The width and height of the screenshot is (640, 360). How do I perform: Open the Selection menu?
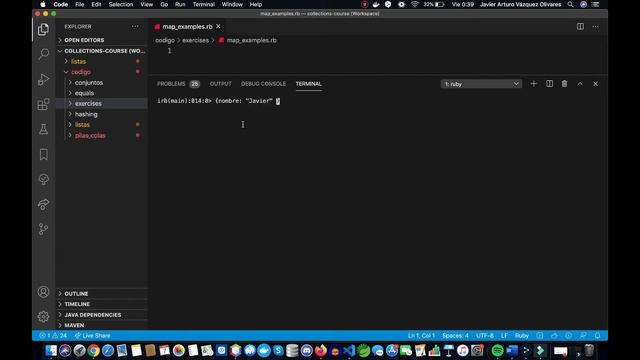(x=121, y=4)
